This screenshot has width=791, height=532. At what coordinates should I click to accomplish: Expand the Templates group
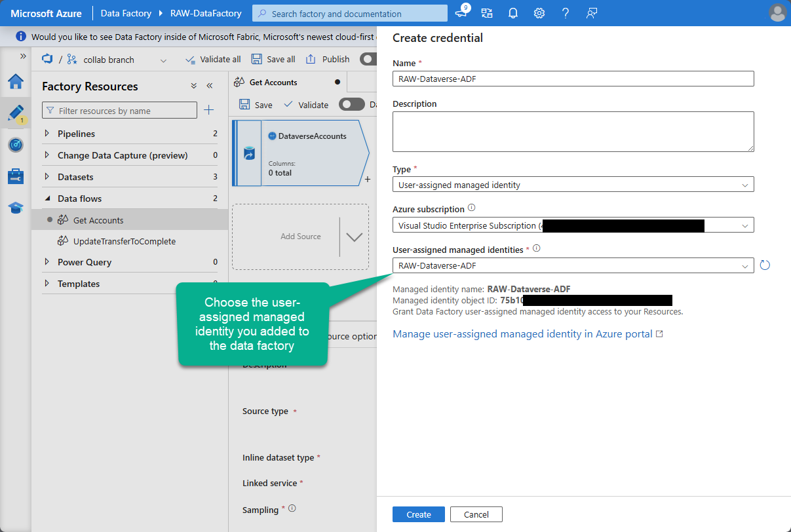pyautogui.click(x=47, y=284)
